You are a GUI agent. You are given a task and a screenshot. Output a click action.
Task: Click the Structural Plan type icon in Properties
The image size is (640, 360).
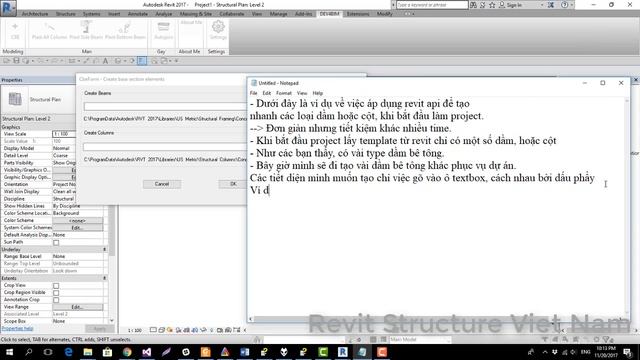click(15, 99)
